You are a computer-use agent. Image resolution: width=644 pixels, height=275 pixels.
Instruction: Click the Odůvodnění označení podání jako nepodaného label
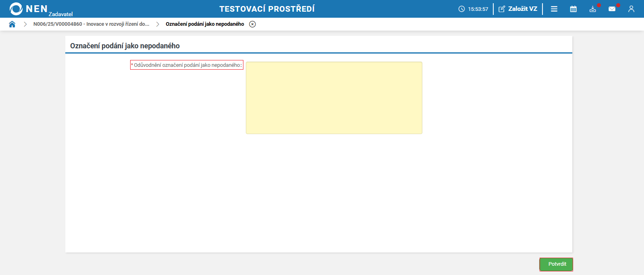(187, 65)
